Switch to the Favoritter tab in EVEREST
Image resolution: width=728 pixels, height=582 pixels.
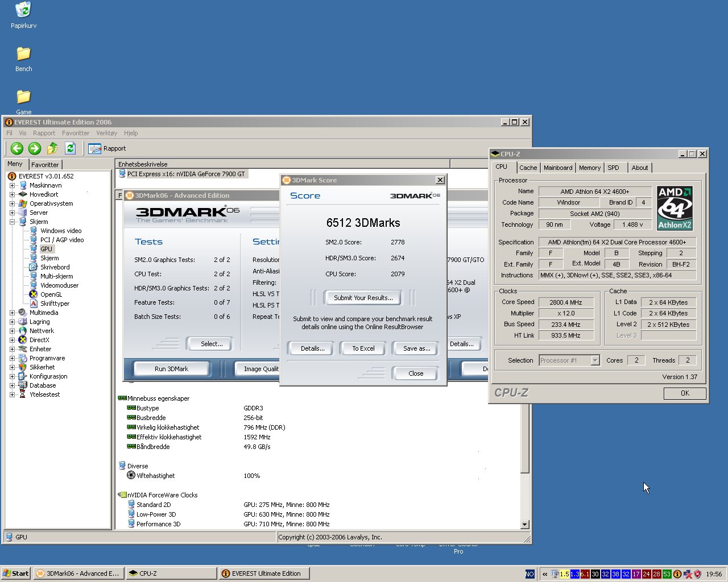pos(45,164)
